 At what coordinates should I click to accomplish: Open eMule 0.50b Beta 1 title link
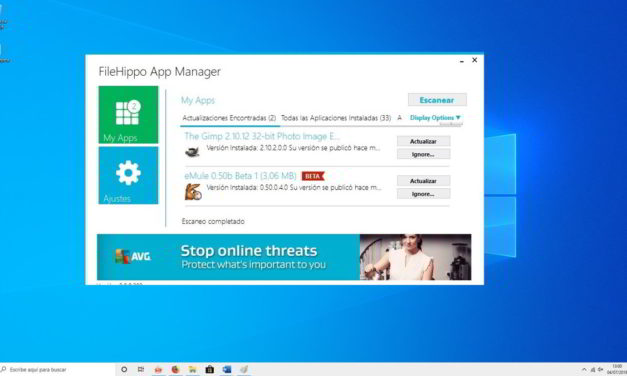pos(240,176)
